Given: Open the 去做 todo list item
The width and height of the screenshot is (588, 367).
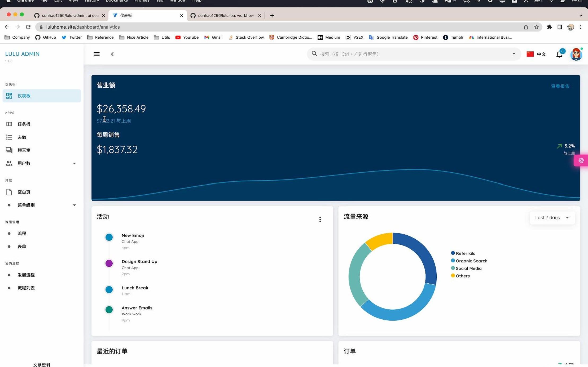Looking at the screenshot, I should 22,137.
